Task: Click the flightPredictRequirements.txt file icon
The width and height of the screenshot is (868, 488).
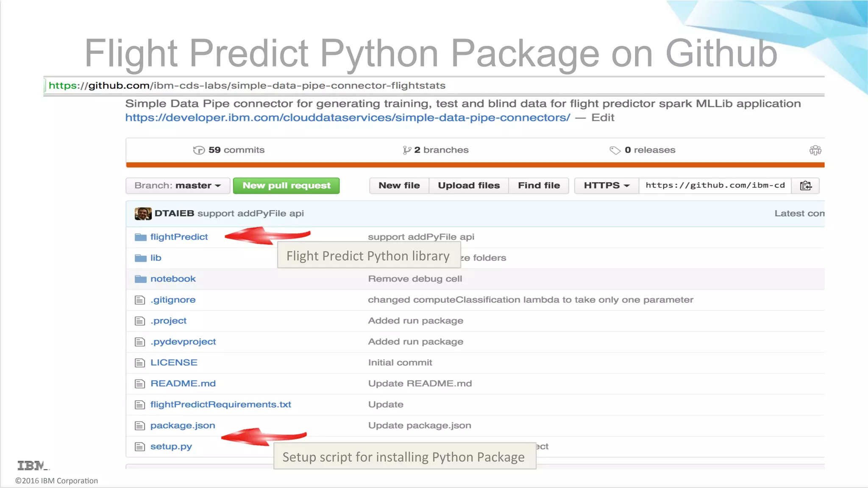Action: (140, 405)
